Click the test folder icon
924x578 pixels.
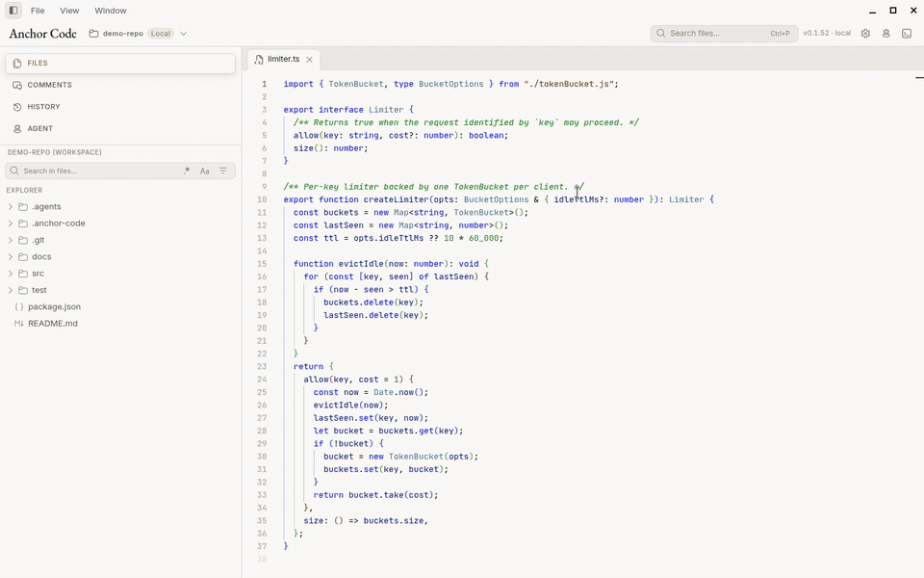tap(23, 290)
